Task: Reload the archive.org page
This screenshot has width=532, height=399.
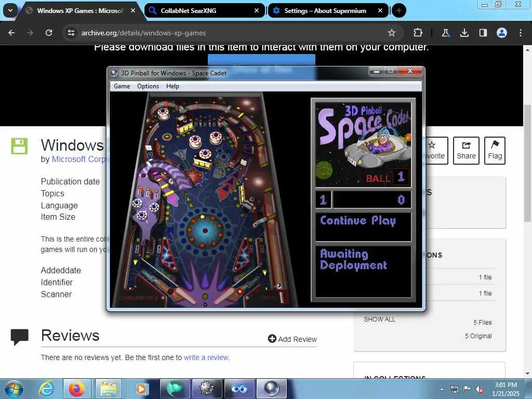Action: pyautogui.click(x=49, y=33)
